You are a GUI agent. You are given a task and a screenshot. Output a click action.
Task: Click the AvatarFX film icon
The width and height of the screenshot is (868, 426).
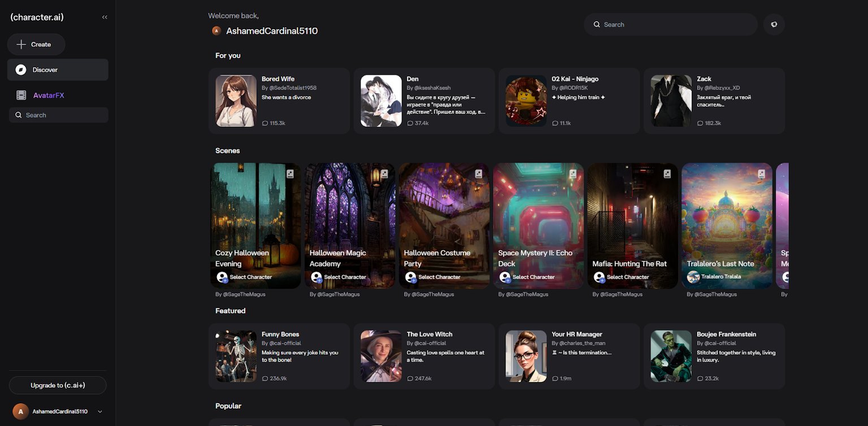(21, 95)
